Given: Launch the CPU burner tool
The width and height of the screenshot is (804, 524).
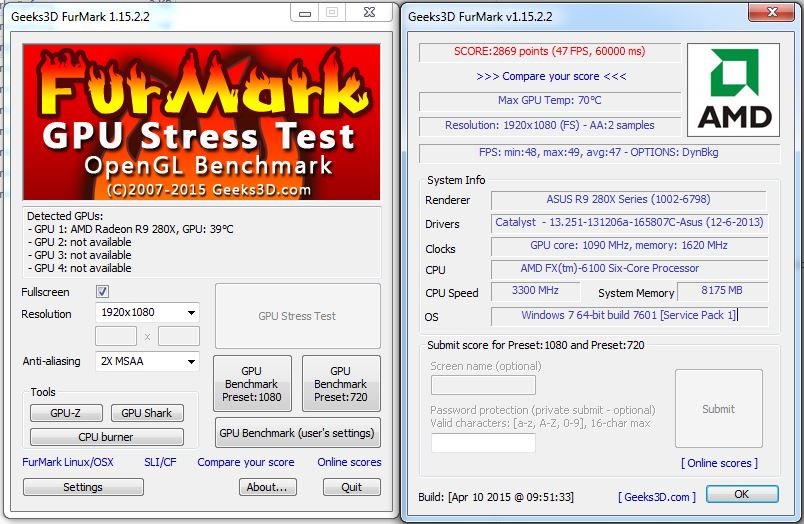Looking at the screenshot, I should click(107, 437).
